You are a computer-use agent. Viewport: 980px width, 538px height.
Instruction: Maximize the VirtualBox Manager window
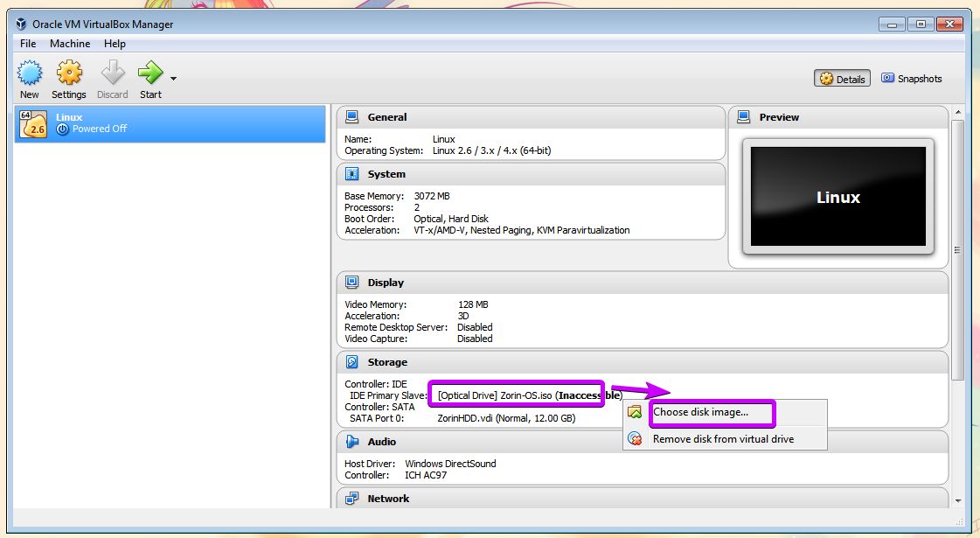tap(921, 24)
